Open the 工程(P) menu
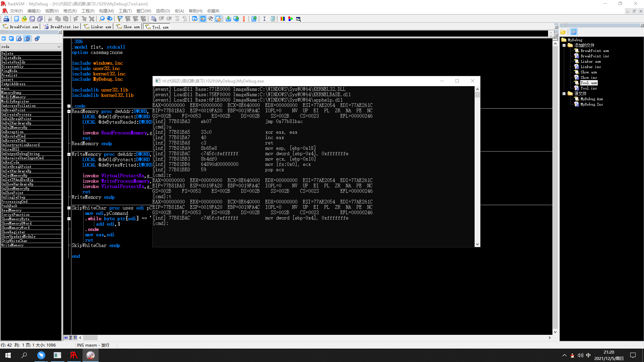This screenshot has height=362, width=644. (x=88, y=11)
